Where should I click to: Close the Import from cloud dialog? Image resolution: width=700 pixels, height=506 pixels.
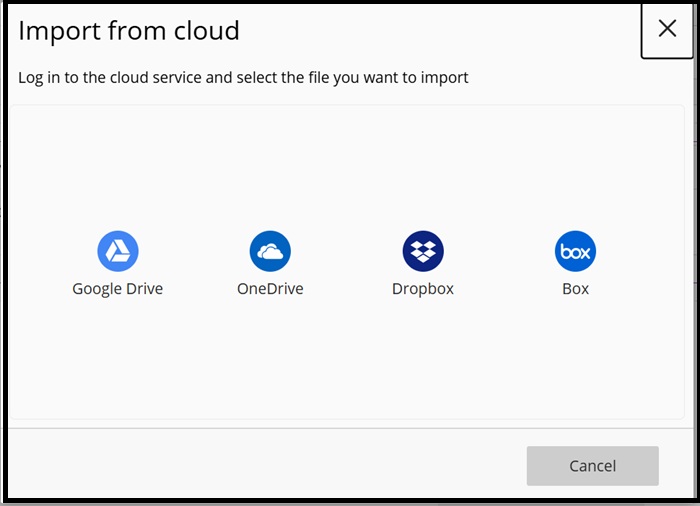(667, 29)
